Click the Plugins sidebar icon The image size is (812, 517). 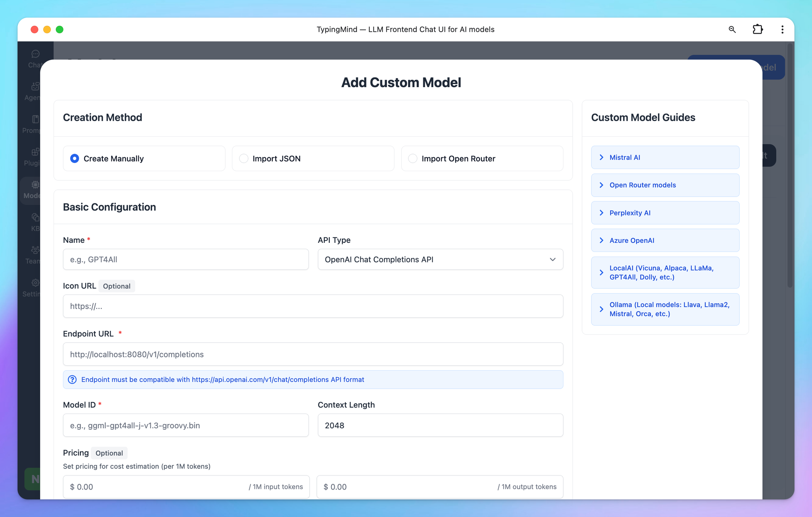coord(34,153)
